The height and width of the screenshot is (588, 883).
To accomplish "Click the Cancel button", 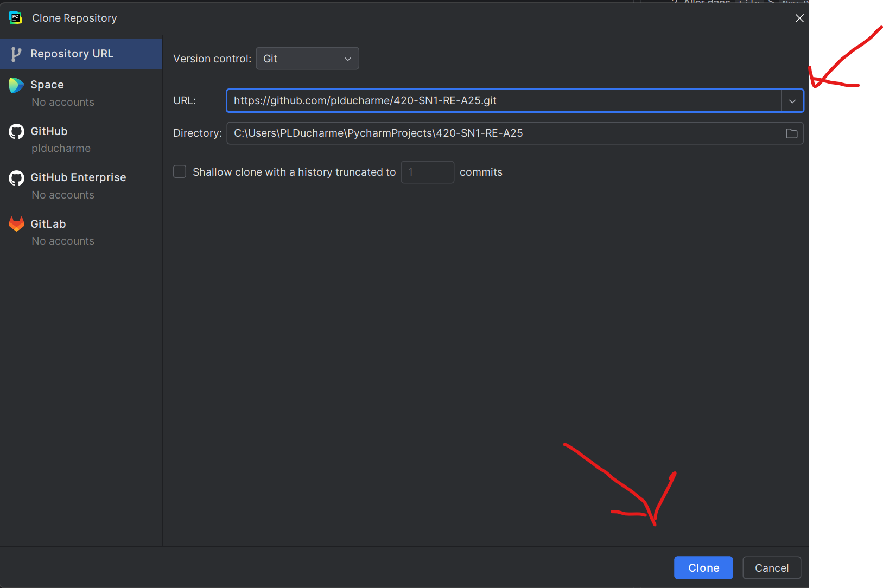I will 771,567.
